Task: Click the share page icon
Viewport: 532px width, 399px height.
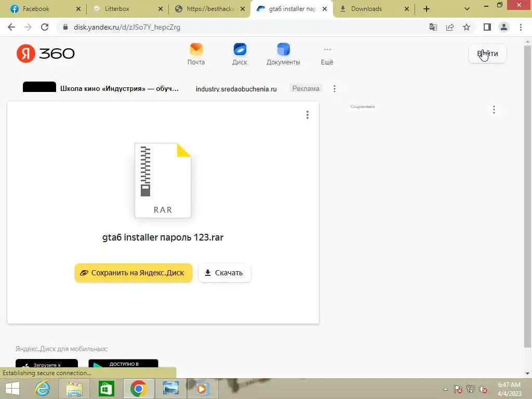Action: point(450,27)
